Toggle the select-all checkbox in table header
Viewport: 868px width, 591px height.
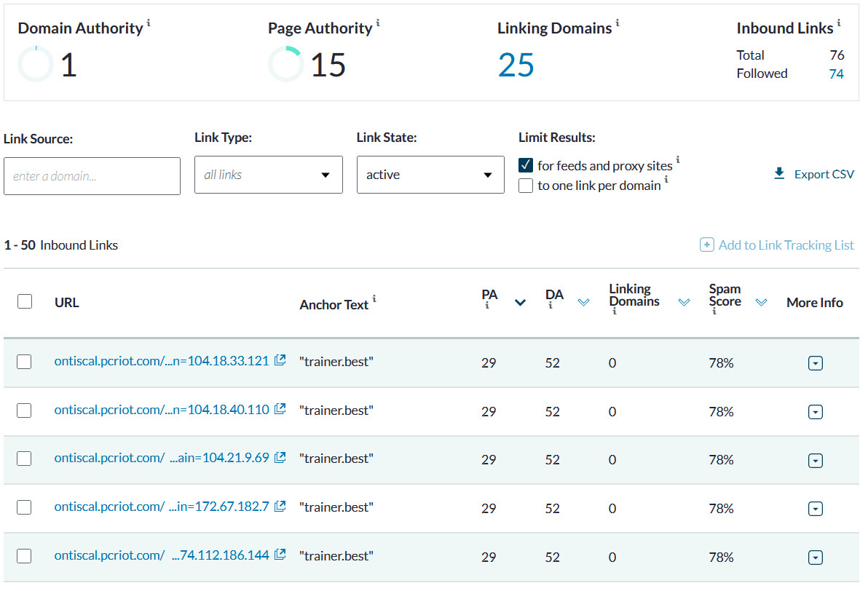point(24,301)
